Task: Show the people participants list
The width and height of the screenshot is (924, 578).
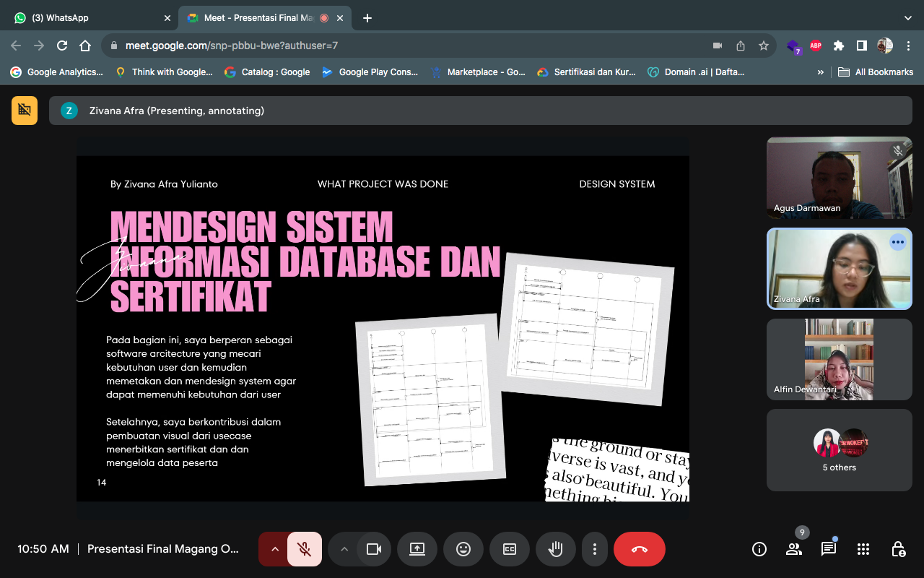Action: click(794, 549)
